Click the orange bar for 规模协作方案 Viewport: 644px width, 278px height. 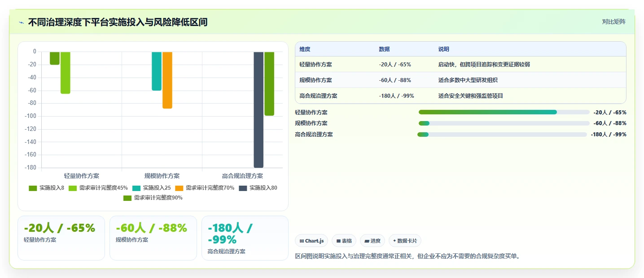coord(167,80)
